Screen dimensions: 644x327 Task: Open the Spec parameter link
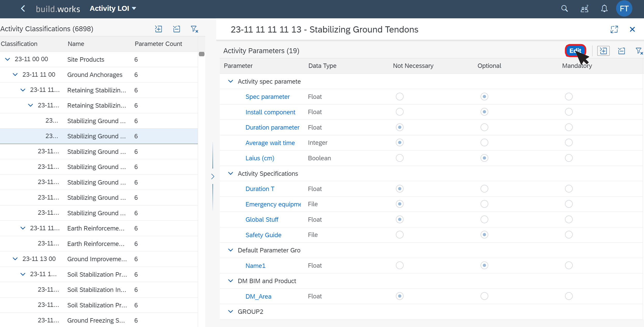pos(268,97)
